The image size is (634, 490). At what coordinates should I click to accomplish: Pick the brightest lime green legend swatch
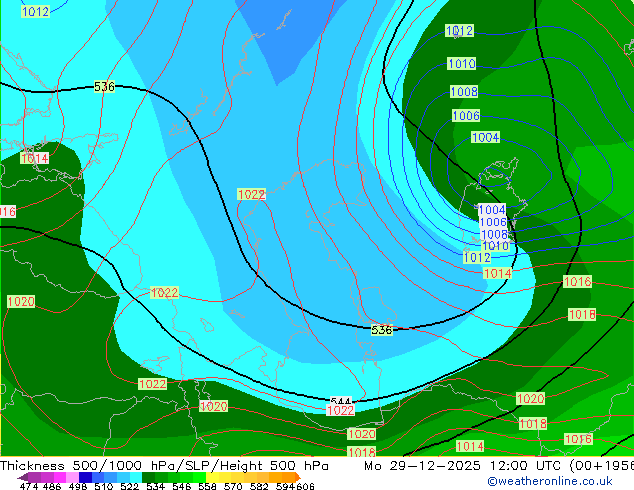click(199, 477)
